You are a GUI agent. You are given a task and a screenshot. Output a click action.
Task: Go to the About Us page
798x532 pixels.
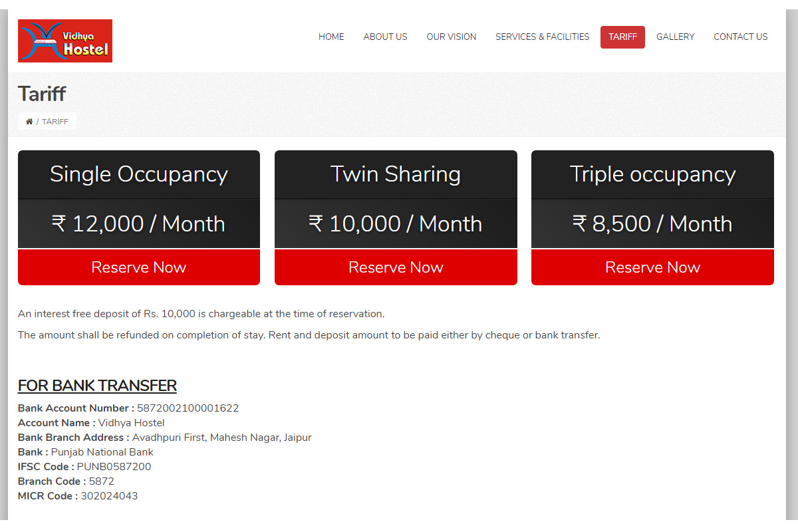pos(385,37)
